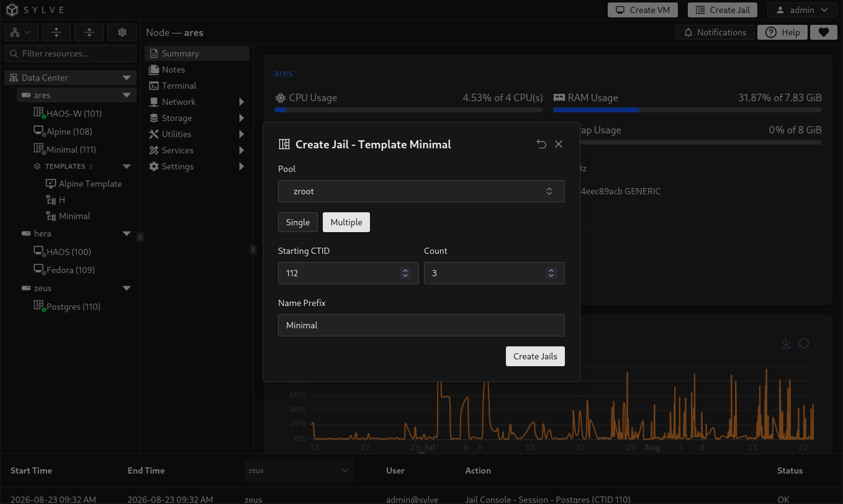843x504 pixels.
Task: Click the hera node server icon
Action: 26,233
